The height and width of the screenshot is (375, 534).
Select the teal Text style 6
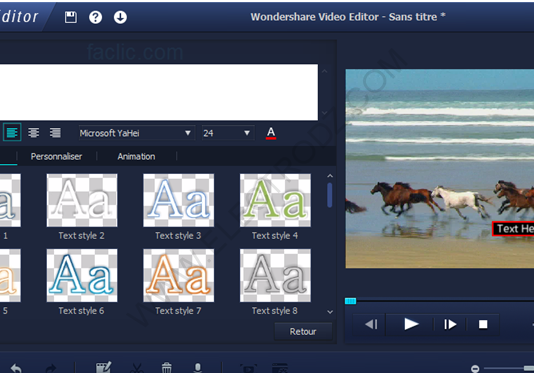[82, 275]
